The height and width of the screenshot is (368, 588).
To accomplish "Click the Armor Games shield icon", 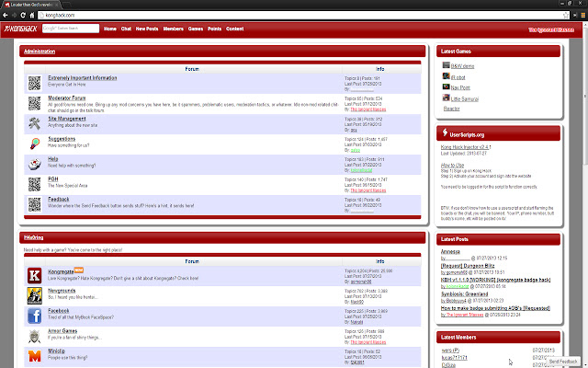I will tap(35, 336).
